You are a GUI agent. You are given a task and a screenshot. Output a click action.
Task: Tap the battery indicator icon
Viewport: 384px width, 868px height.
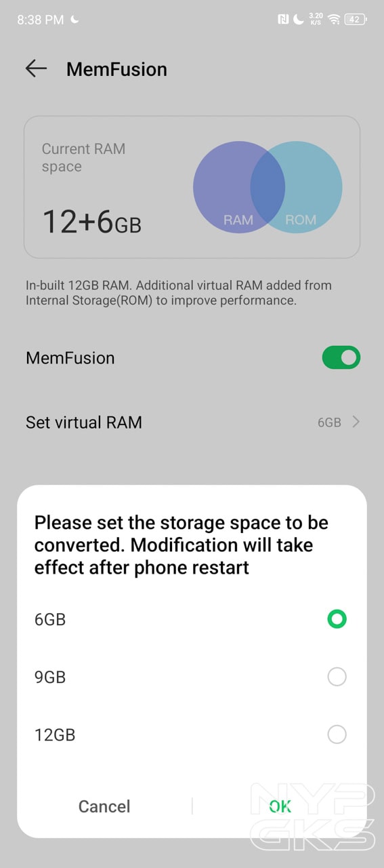(356, 20)
